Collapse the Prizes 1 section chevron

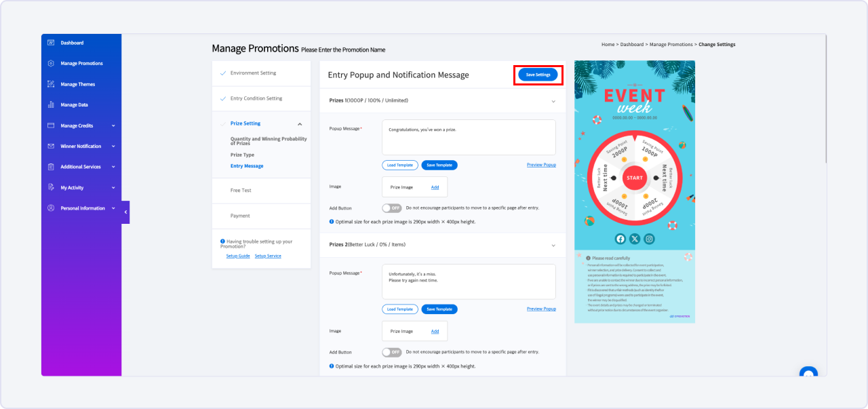[553, 101]
